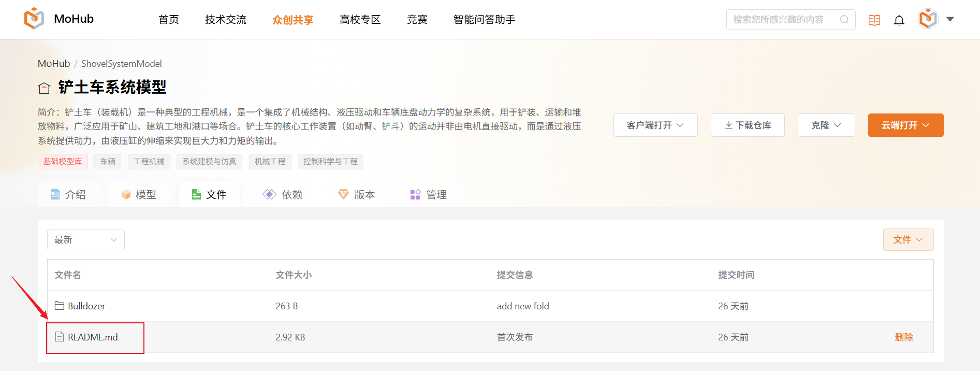The image size is (980, 371).
Task: Click 删除 on README.md row
Action: pos(904,337)
